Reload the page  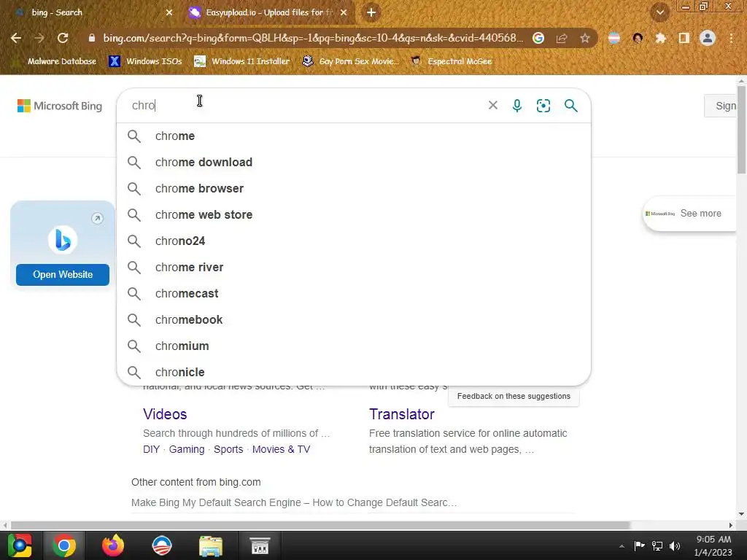point(63,38)
